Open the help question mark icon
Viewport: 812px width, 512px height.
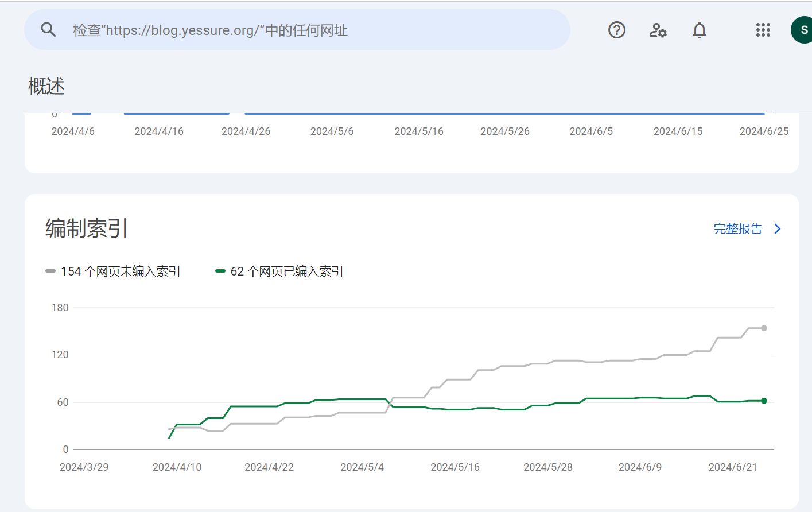click(x=617, y=30)
